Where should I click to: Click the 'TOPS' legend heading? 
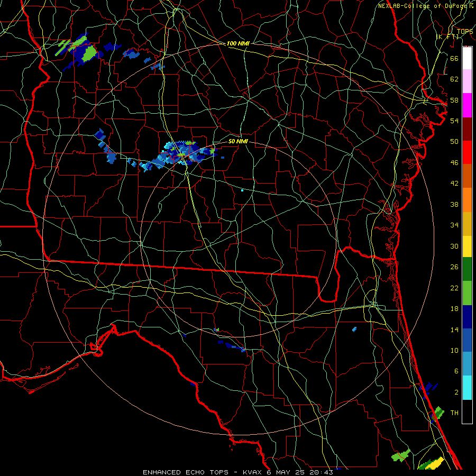465,31
